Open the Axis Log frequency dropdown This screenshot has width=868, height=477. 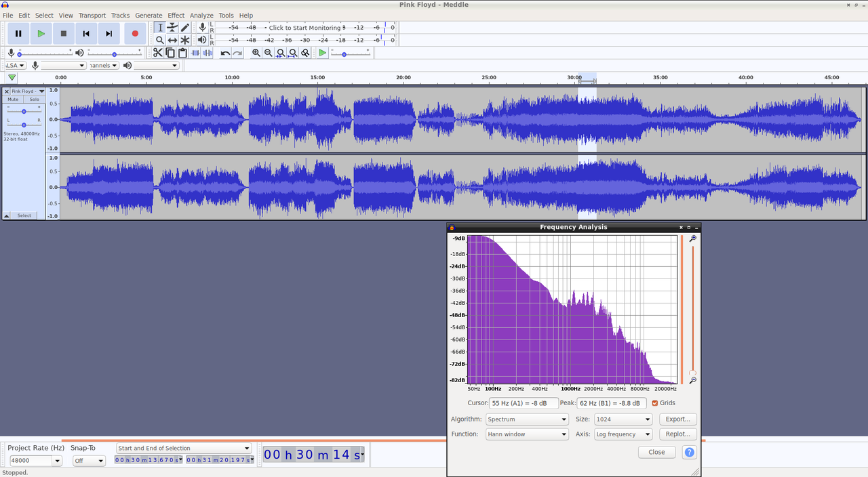coord(623,434)
